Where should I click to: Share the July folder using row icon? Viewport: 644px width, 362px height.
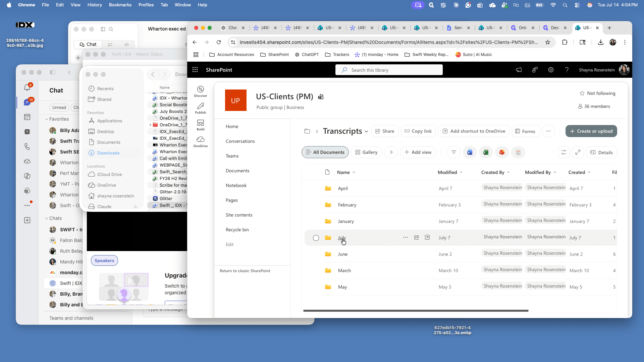(x=417, y=237)
